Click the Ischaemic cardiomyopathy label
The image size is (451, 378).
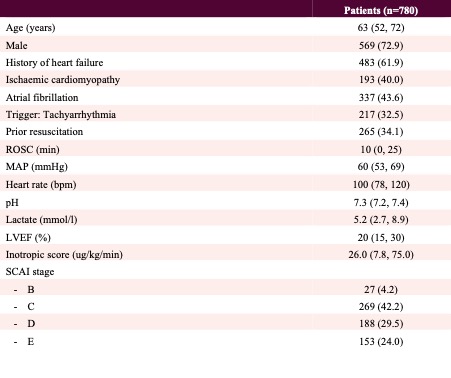[63, 80]
